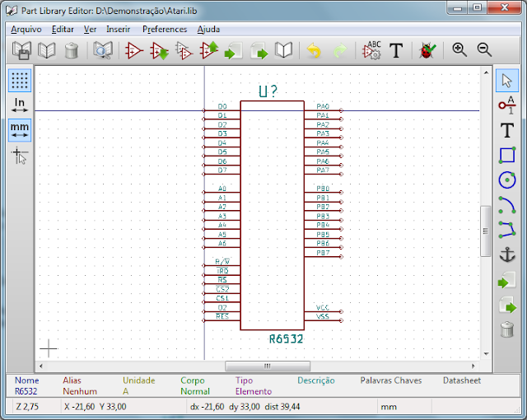Save current library to disk icon

coord(22,51)
